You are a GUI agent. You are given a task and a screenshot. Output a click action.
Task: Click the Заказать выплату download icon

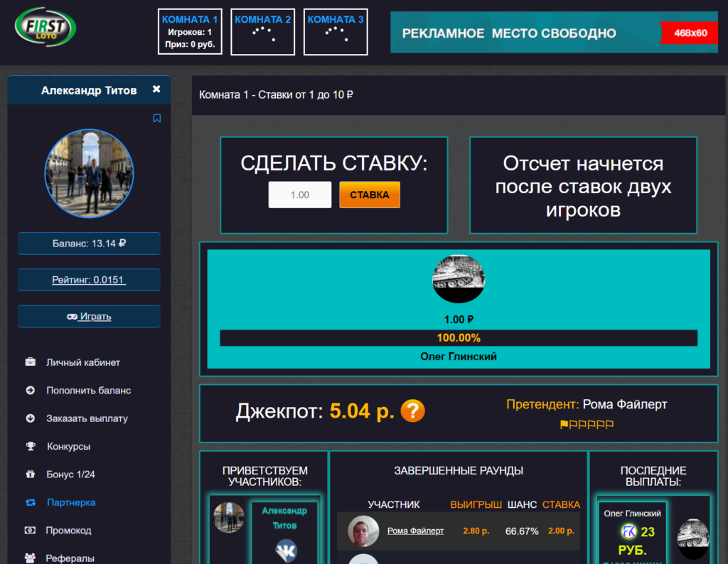coord(30,418)
